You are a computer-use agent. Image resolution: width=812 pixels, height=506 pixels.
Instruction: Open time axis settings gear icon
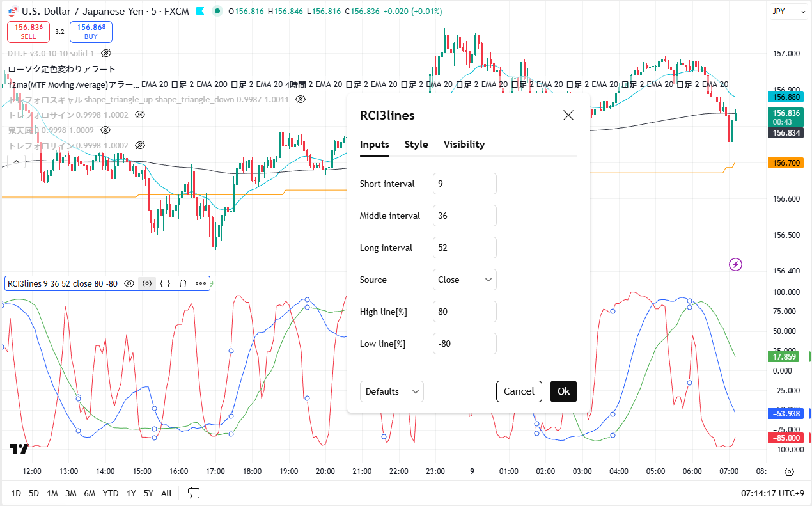[789, 471]
